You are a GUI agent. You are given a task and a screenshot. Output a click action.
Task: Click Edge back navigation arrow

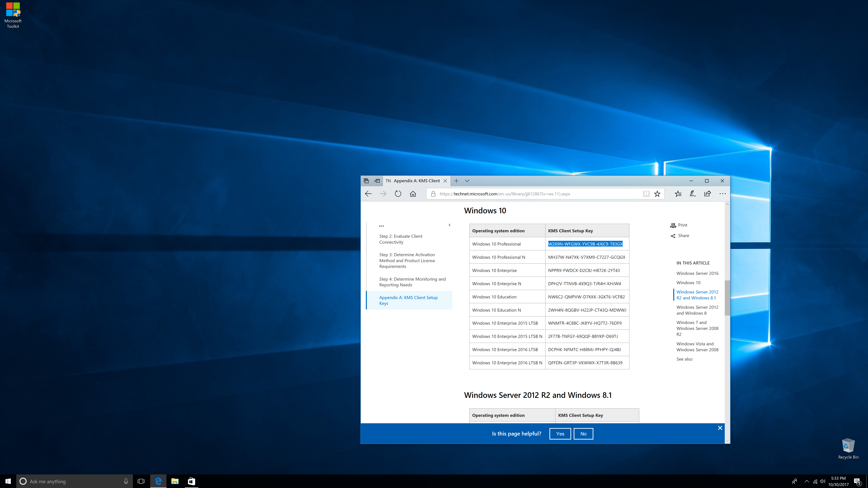tap(368, 194)
